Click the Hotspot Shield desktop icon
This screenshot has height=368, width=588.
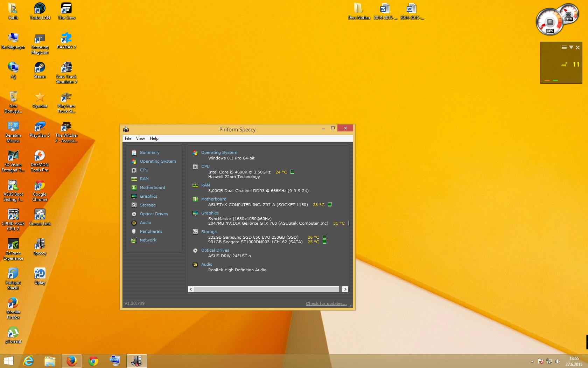pyautogui.click(x=13, y=279)
